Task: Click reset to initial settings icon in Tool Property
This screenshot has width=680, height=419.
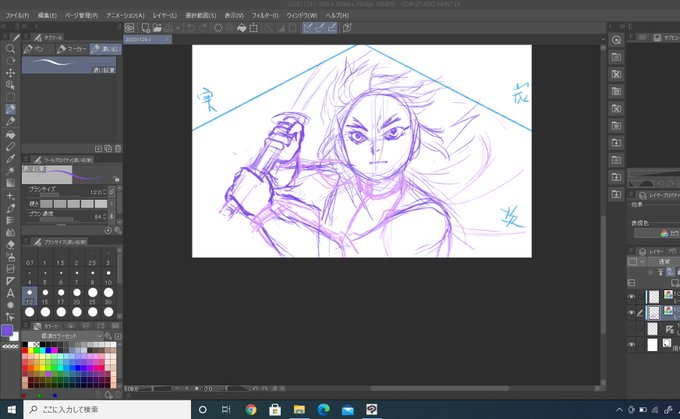Action: [108, 231]
